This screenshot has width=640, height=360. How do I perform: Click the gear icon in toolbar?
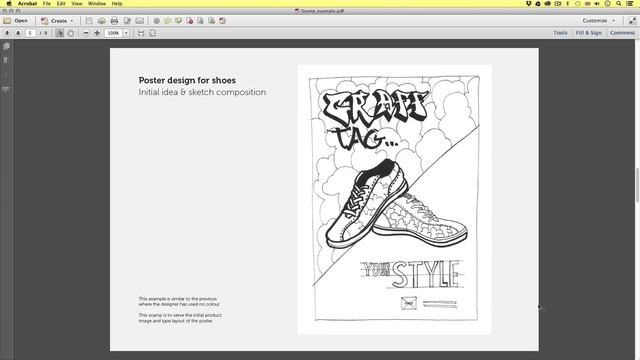[156, 20]
